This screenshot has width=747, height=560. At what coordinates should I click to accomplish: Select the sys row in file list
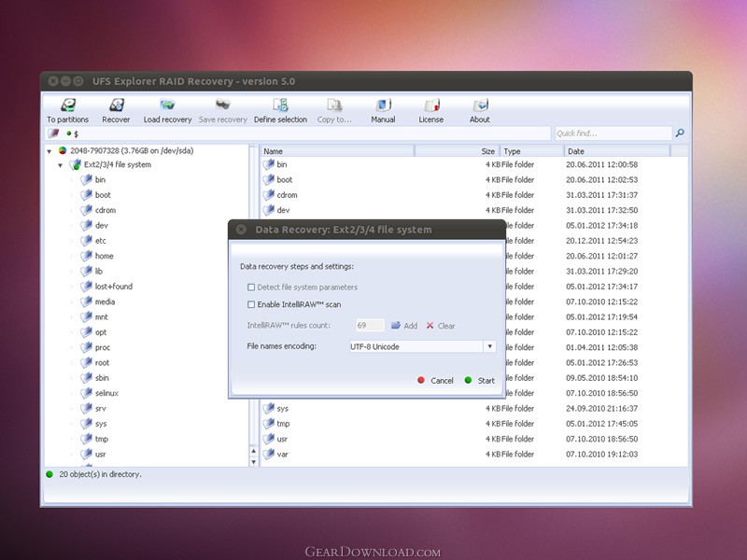tap(474, 408)
